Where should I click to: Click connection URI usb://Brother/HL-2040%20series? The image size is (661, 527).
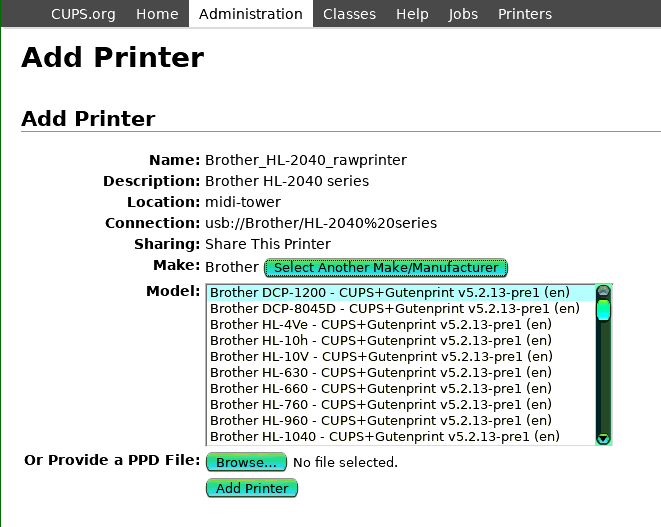coord(321,223)
